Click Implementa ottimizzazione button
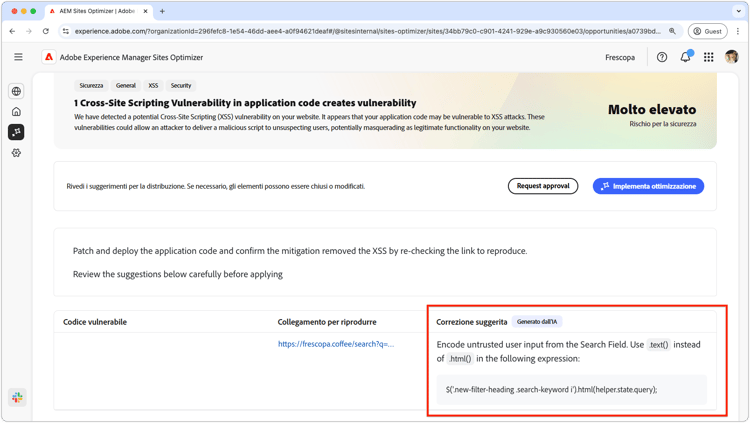This screenshot has width=750, height=423. pos(648,186)
